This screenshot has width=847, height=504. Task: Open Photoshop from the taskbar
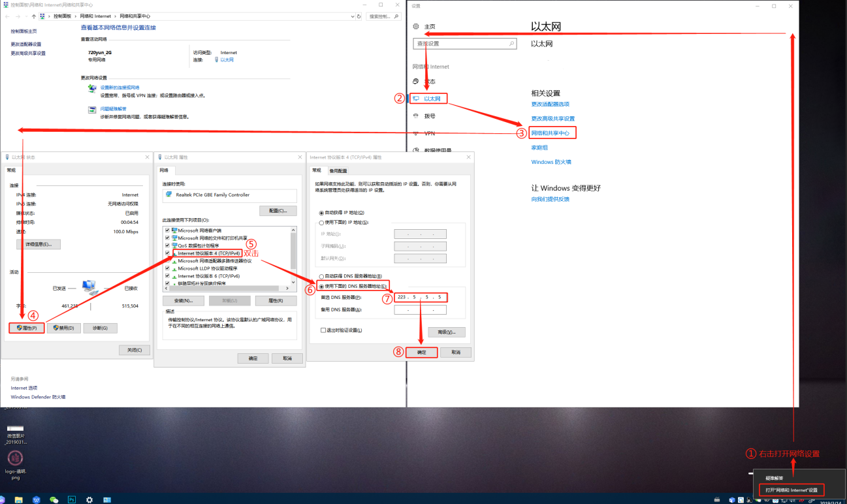[x=72, y=499]
